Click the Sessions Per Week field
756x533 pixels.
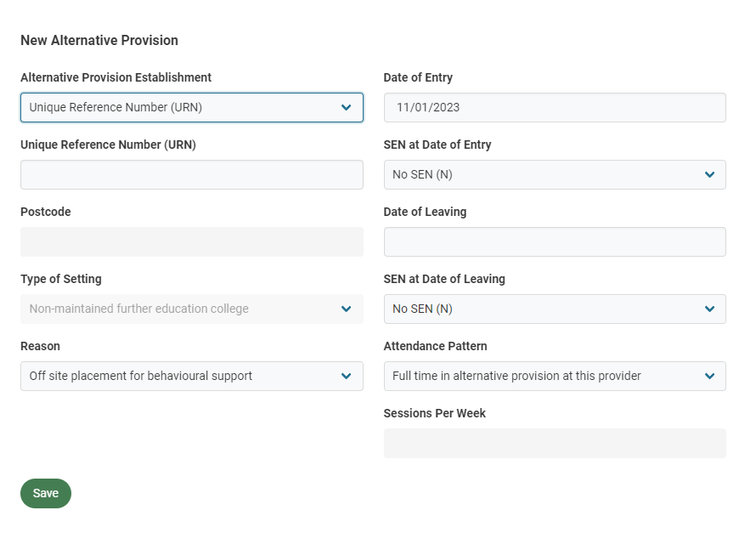[555, 443]
